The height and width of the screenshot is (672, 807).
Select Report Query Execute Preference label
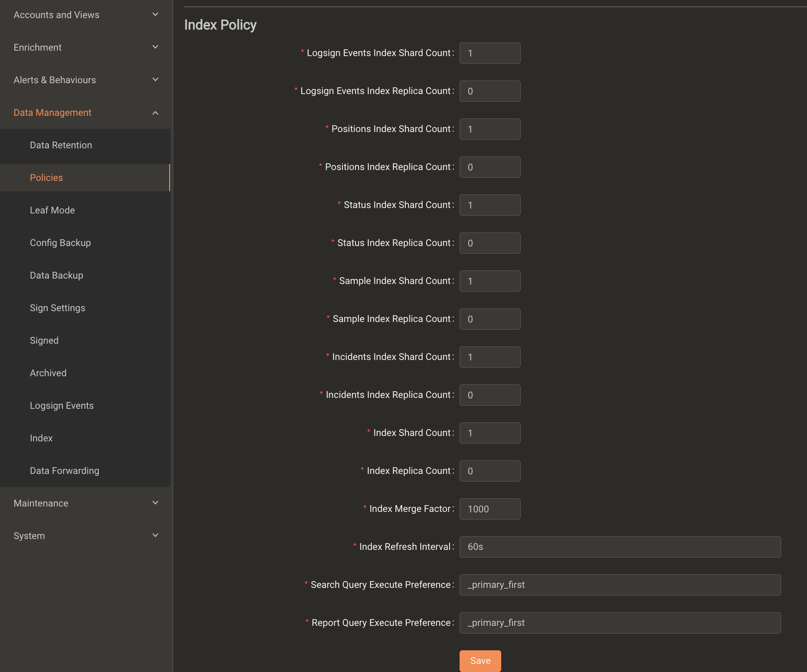point(381,623)
